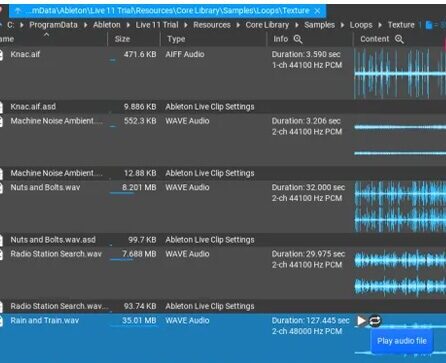Viewport: 446px width, 363px height.
Task: Click the 35.01 MB size cell
Action: pos(139,321)
